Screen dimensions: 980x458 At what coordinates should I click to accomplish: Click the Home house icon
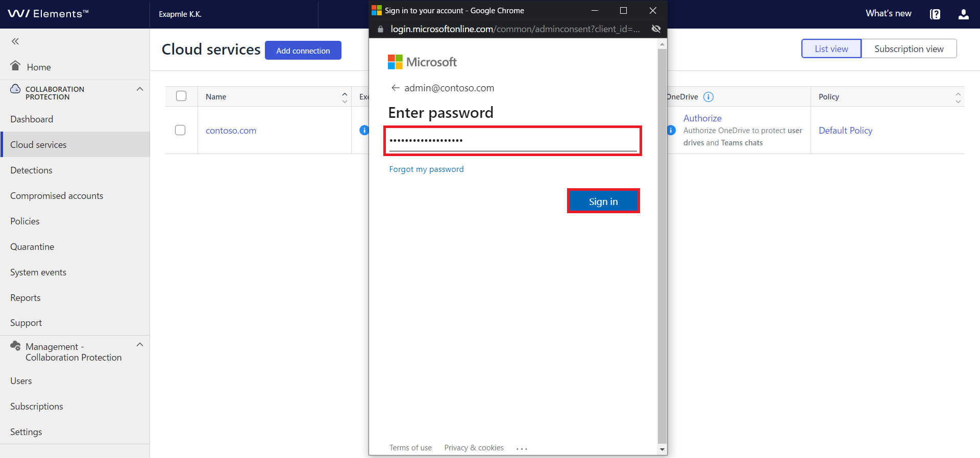[x=15, y=65]
